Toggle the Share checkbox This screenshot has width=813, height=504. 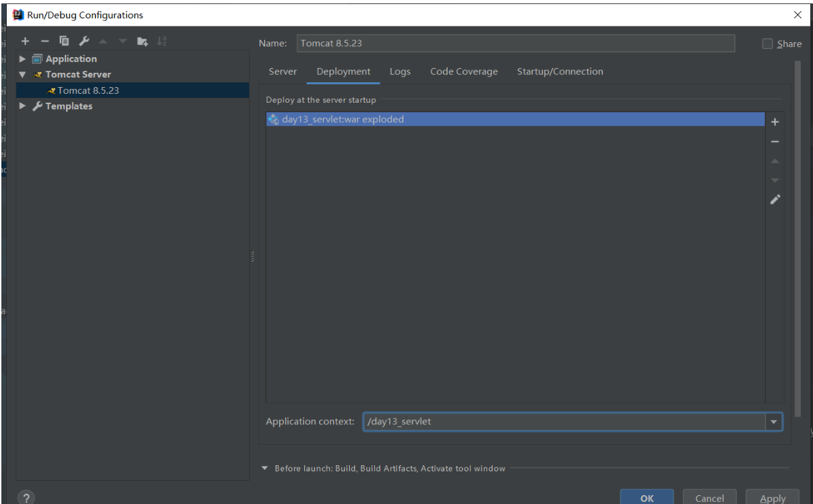[x=767, y=44]
